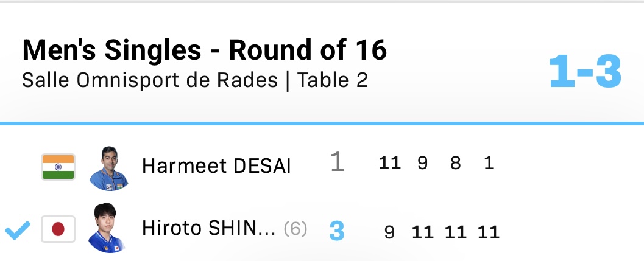Click the large 1-3 match score
The width and height of the screenshot is (644, 261).
tap(585, 72)
